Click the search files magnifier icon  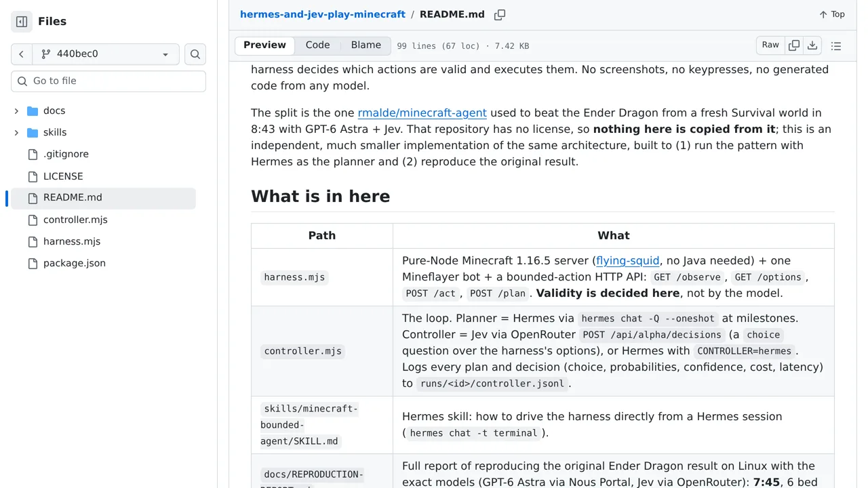coord(195,54)
